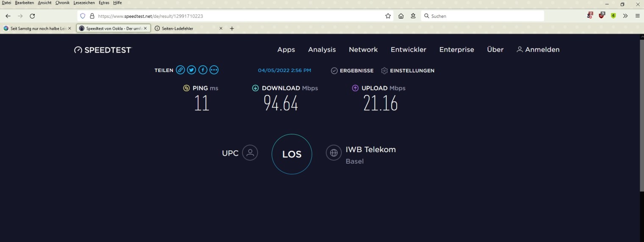644x242 pixels.
Task: Reload the current Speedtest page
Action: (32, 16)
